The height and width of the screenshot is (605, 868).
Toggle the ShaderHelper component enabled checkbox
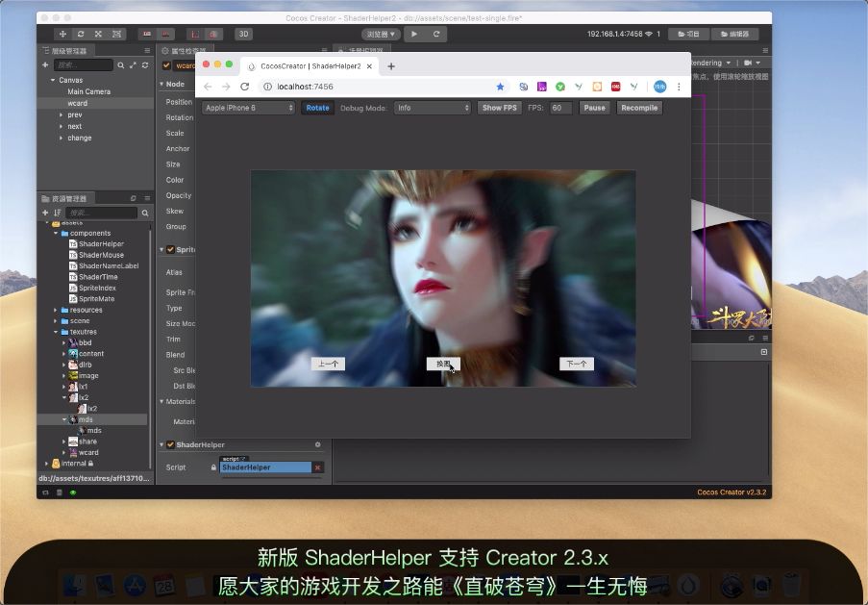170,444
